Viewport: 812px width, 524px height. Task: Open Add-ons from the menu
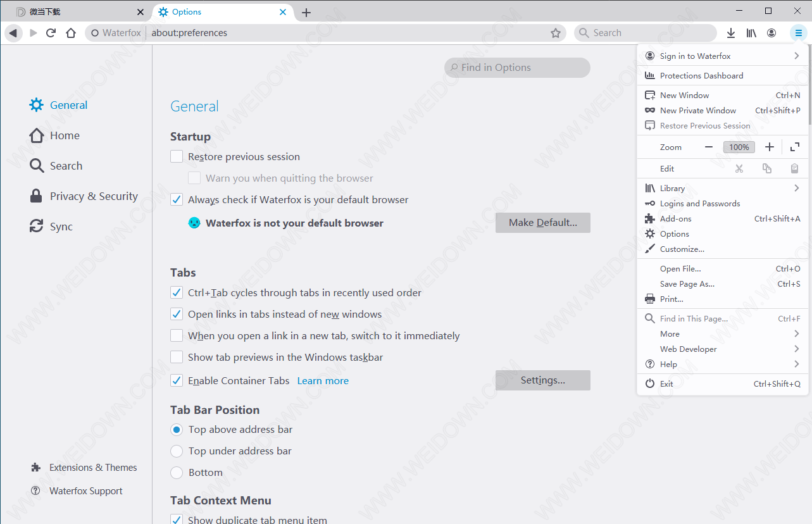[723, 218]
